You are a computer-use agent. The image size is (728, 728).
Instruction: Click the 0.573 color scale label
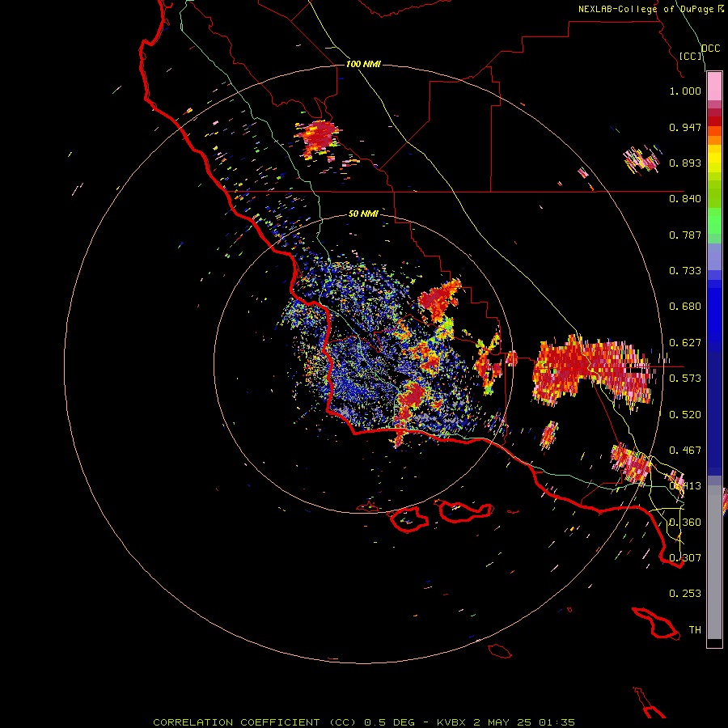(x=685, y=379)
